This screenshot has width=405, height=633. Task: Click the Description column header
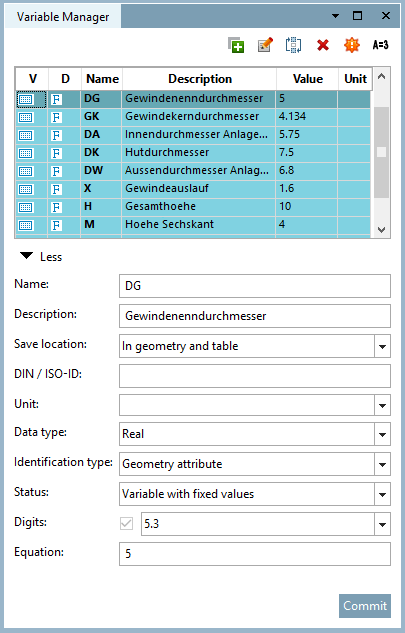click(x=200, y=79)
